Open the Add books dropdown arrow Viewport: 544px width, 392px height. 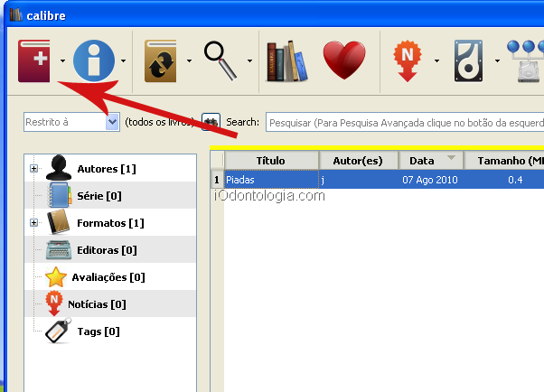[62, 61]
